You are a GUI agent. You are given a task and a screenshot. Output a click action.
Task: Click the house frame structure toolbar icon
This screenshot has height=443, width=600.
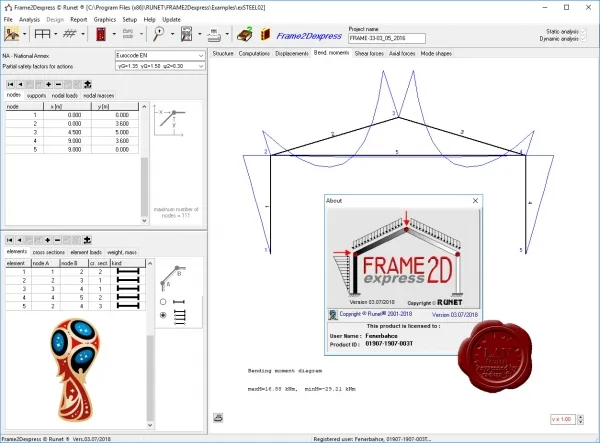[x=12, y=34]
